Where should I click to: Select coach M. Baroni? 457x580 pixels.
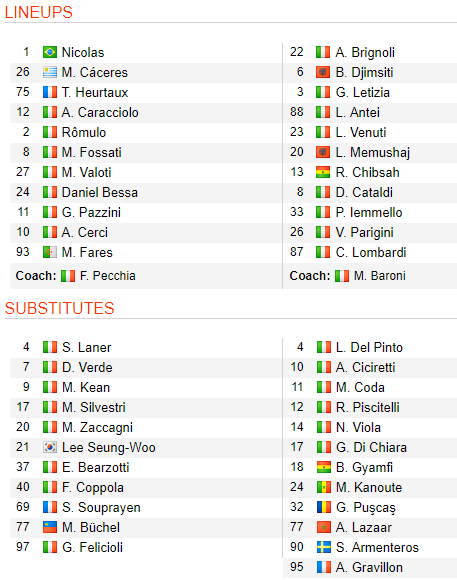coord(380,276)
